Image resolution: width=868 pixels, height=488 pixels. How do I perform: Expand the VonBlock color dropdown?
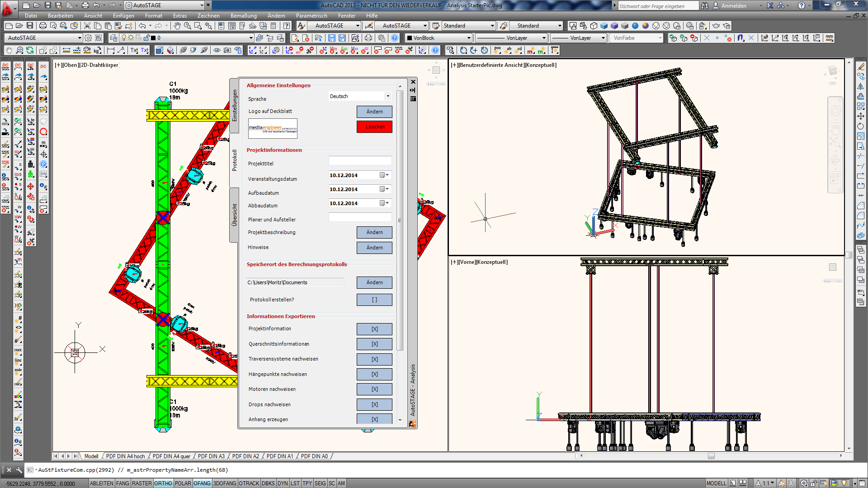point(468,38)
